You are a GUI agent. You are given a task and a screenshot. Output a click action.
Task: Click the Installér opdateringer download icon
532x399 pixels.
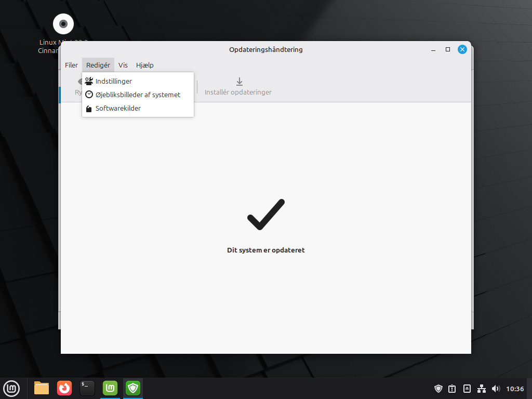pos(239,82)
